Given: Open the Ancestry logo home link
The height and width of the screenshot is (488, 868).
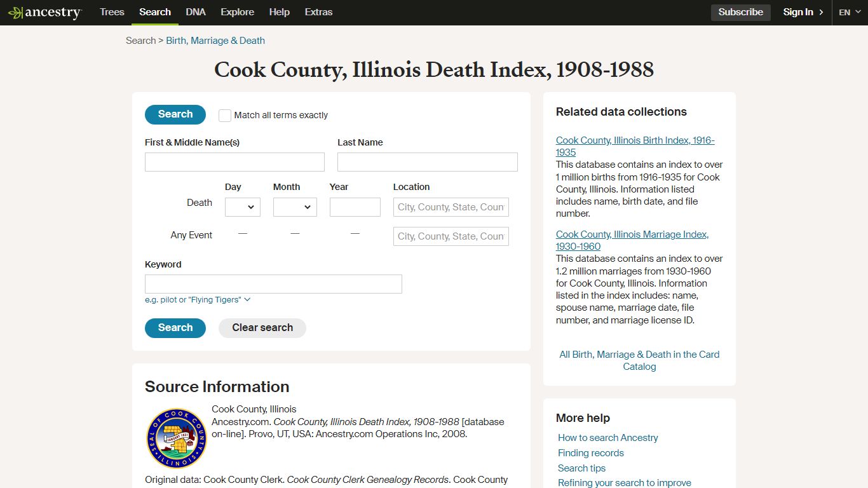Looking at the screenshot, I should tap(44, 12).
